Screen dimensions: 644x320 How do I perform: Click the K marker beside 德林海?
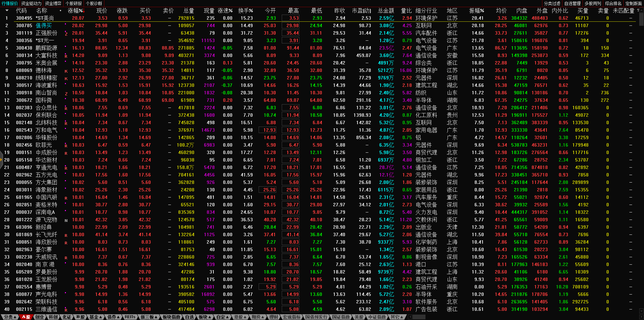[x=66, y=71]
